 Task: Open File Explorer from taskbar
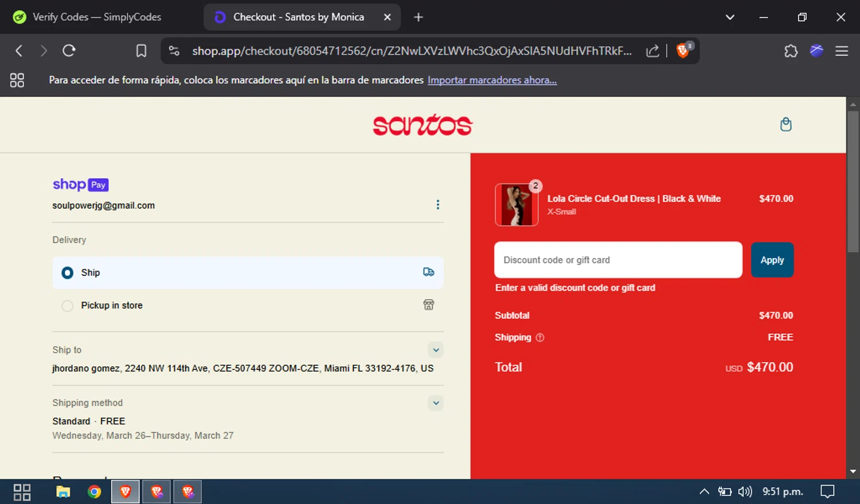point(63,492)
